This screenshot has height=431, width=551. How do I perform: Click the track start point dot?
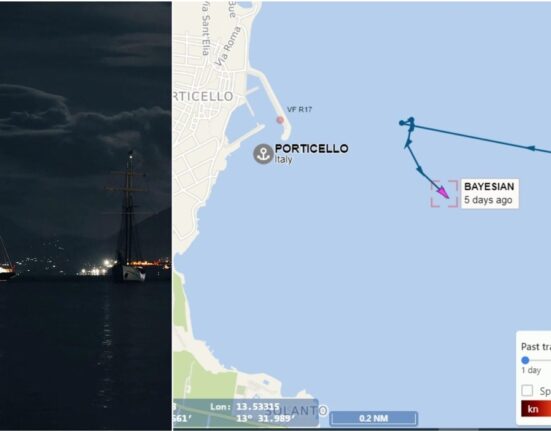click(x=402, y=123)
